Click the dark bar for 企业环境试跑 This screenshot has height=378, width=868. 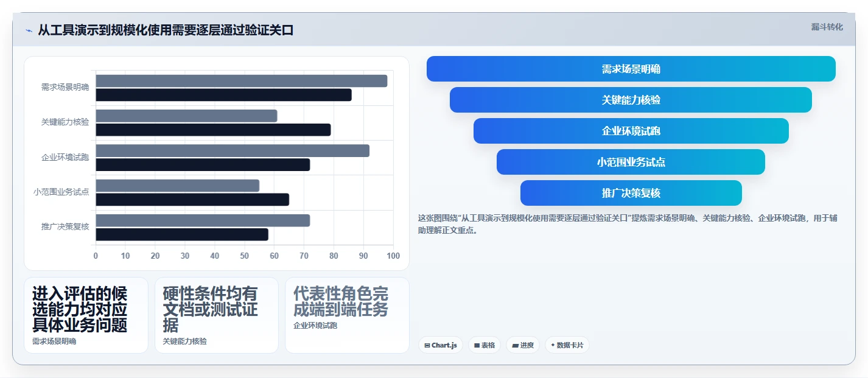click(203, 165)
